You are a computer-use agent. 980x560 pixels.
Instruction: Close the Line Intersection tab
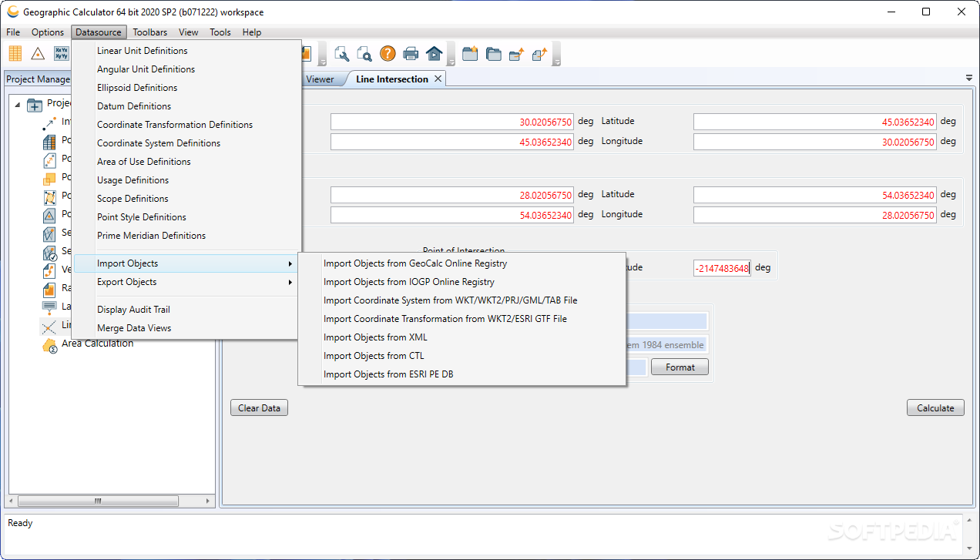pos(438,79)
